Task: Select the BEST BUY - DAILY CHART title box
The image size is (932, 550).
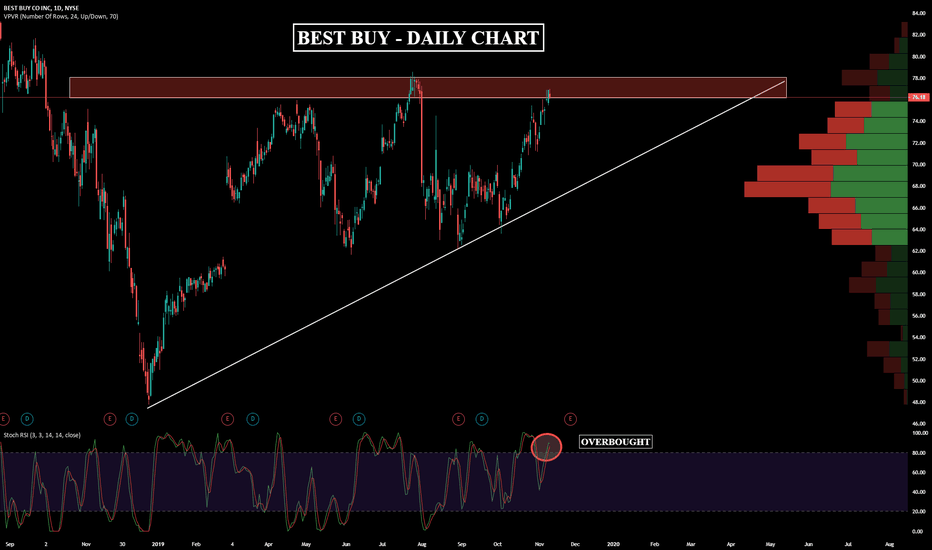Action: (418, 37)
